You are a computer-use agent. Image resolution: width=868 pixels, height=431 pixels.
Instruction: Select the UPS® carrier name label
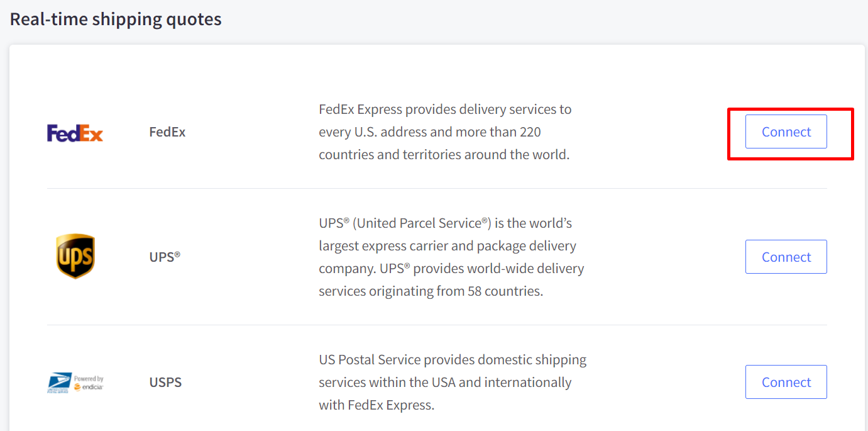(x=162, y=257)
